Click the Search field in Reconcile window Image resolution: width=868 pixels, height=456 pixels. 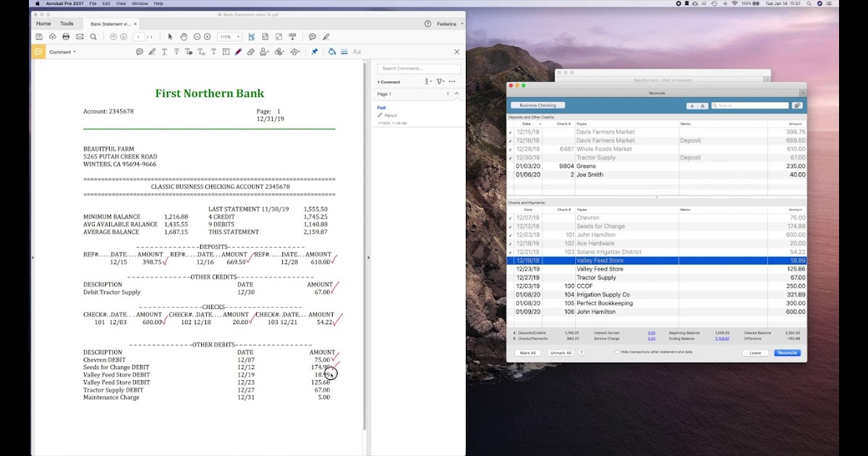(x=749, y=106)
